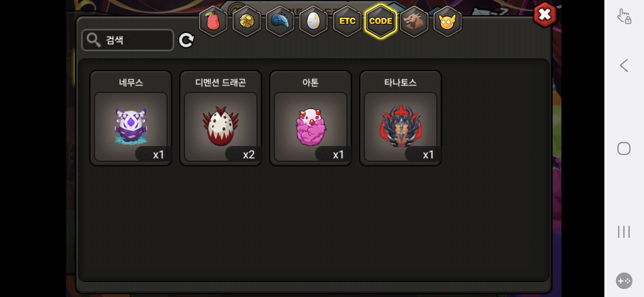Tap the magnifying glass search icon
Screen dimensions: 644x297
94,40
